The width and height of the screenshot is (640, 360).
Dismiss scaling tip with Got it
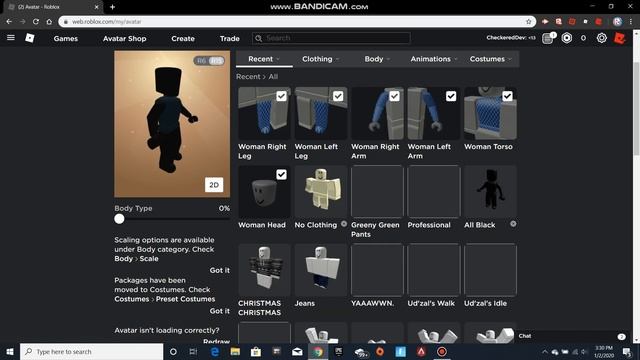click(x=220, y=270)
